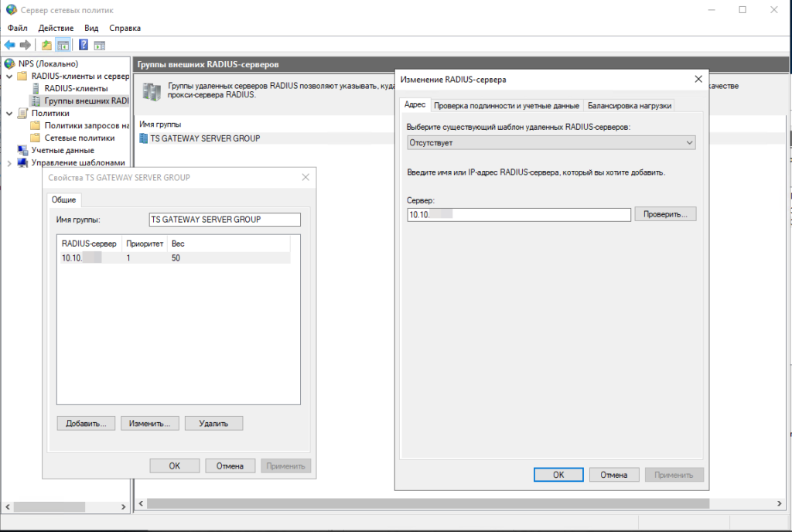The image size is (792, 532).
Task: Click the Сервер address input field
Action: coord(519,214)
